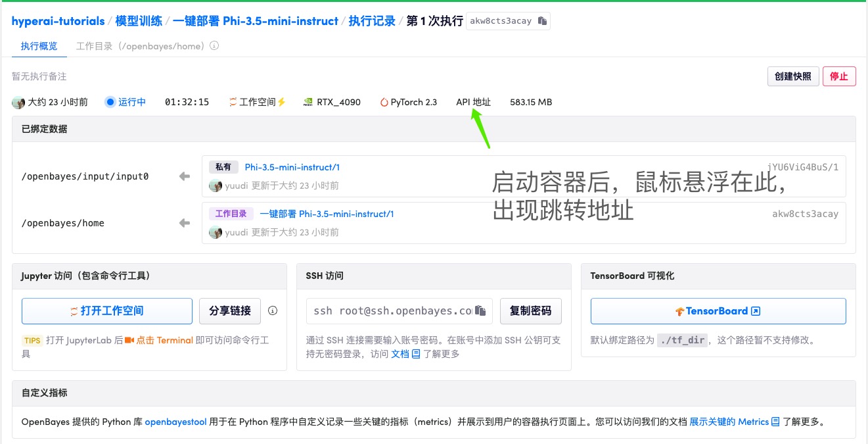The image size is (868, 444).
Task: Click the TIPS tag
Action: pyautogui.click(x=32, y=341)
